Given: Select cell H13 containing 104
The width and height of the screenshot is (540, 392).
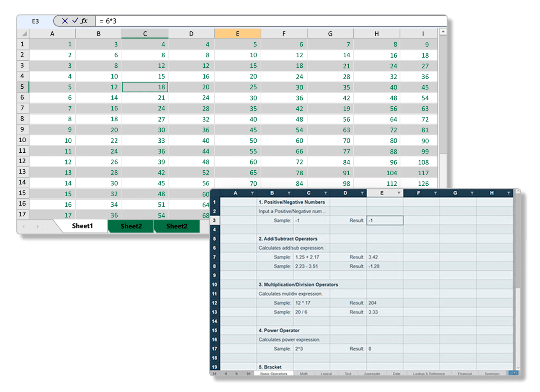Looking at the screenshot, I should (377, 173).
